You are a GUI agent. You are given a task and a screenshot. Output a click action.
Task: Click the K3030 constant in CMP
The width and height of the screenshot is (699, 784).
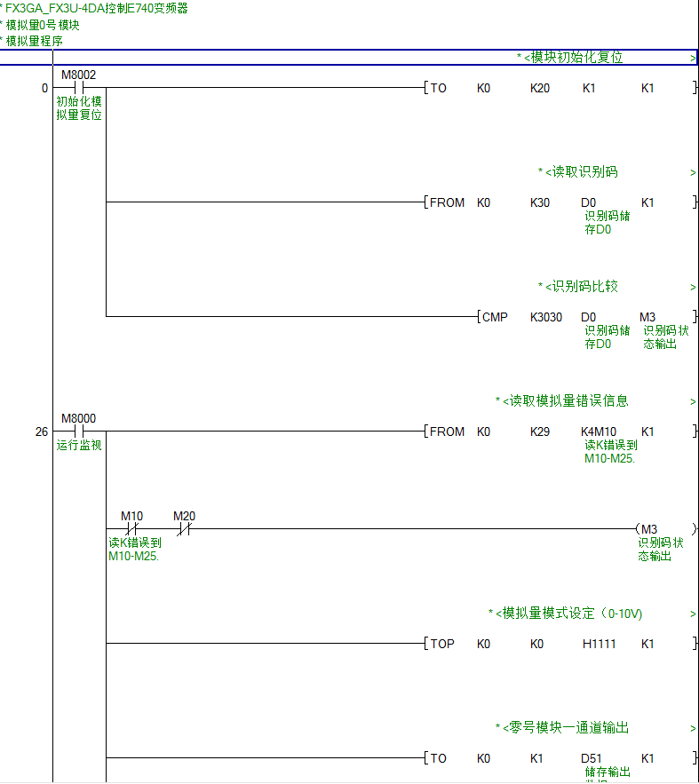pos(545,317)
